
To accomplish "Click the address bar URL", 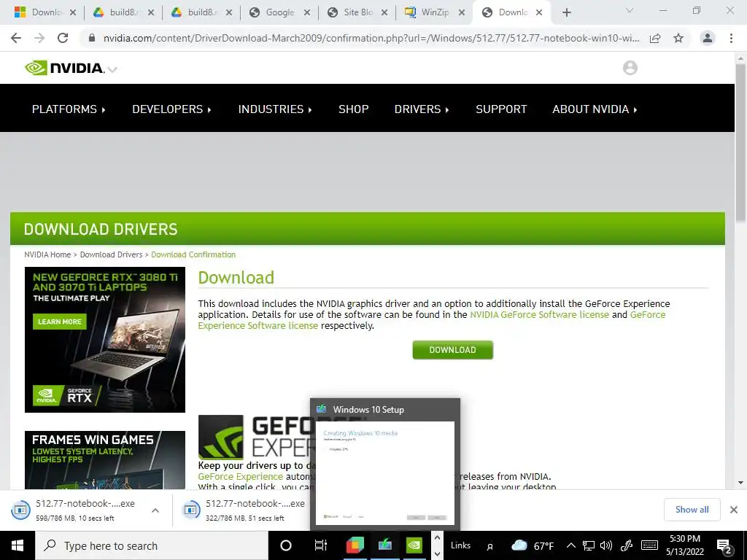I will click(x=371, y=38).
